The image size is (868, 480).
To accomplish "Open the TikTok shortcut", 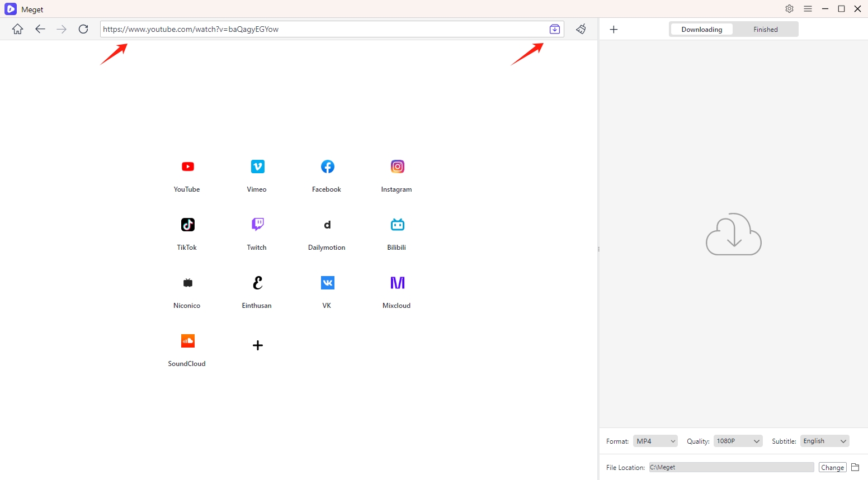I will click(187, 234).
